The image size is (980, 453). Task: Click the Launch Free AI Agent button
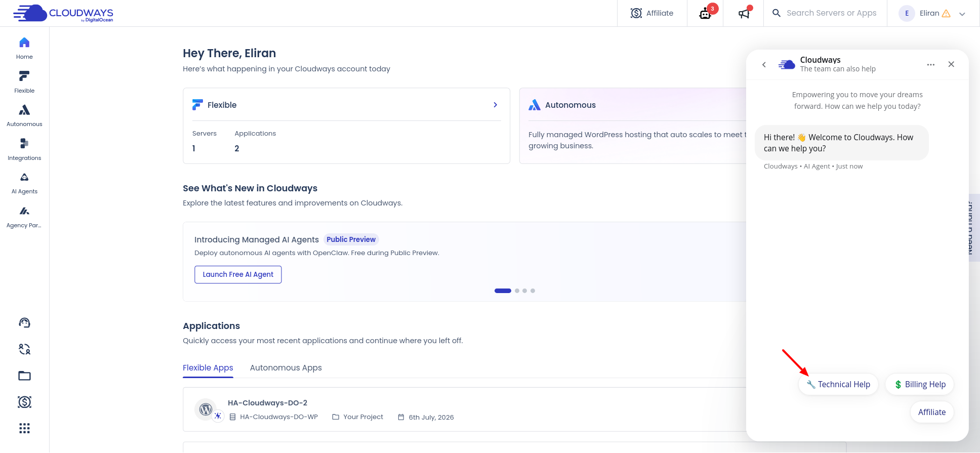pos(238,274)
